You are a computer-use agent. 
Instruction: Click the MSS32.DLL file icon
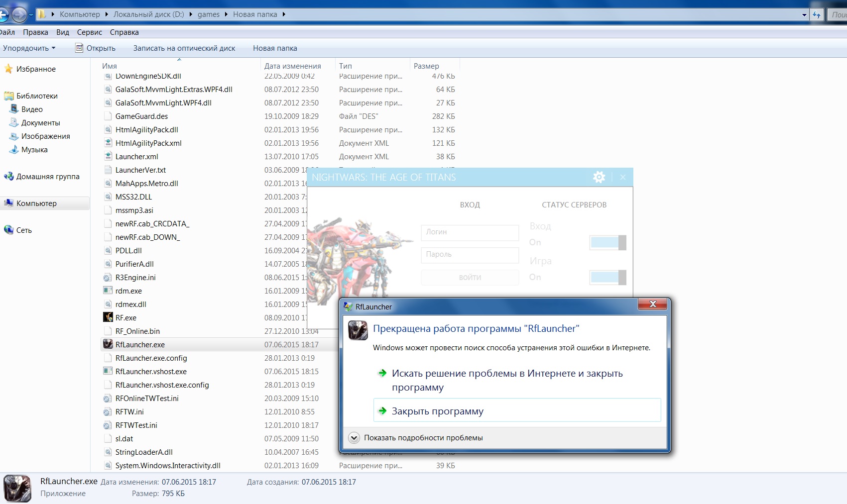click(108, 197)
